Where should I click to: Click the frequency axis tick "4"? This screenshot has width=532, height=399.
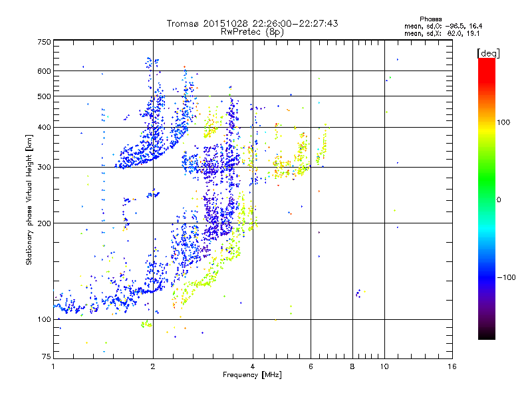click(x=253, y=366)
